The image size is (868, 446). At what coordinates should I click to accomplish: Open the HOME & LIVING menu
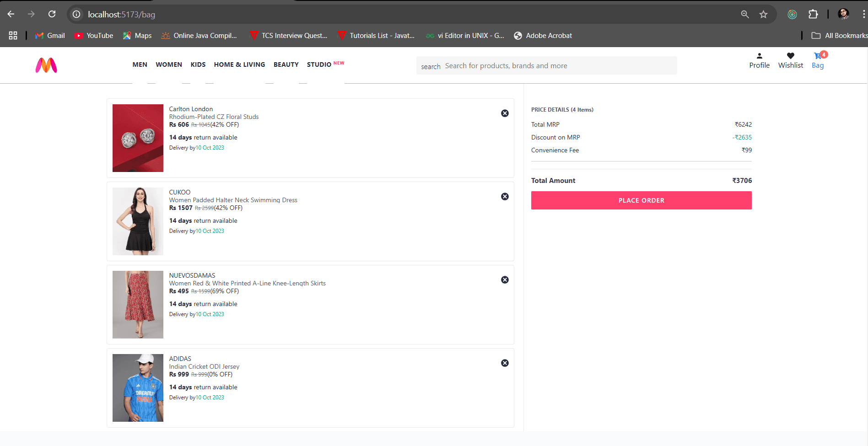click(240, 64)
